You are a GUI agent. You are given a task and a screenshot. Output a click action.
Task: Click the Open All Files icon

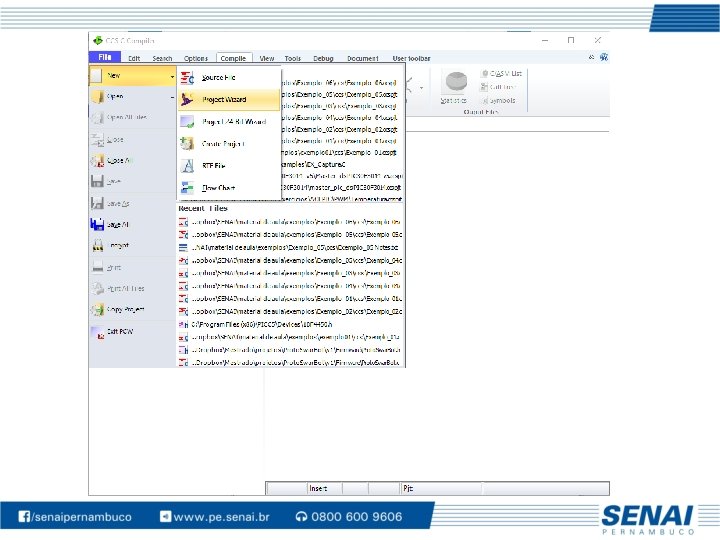coord(97,118)
